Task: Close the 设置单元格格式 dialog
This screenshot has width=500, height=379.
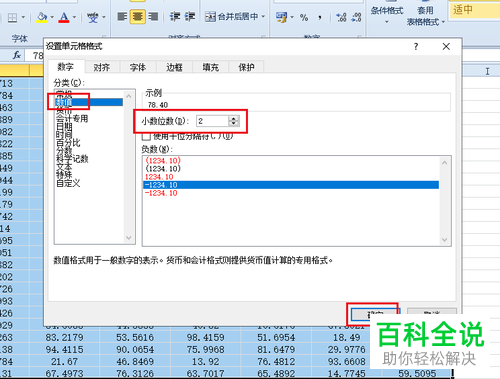Action: click(x=446, y=47)
